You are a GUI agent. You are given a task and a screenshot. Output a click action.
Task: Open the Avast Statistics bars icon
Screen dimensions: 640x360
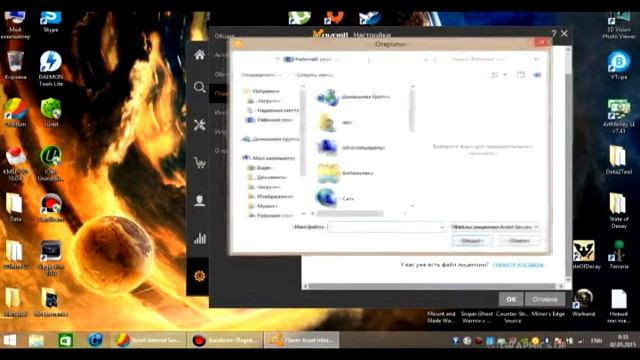[199, 238]
